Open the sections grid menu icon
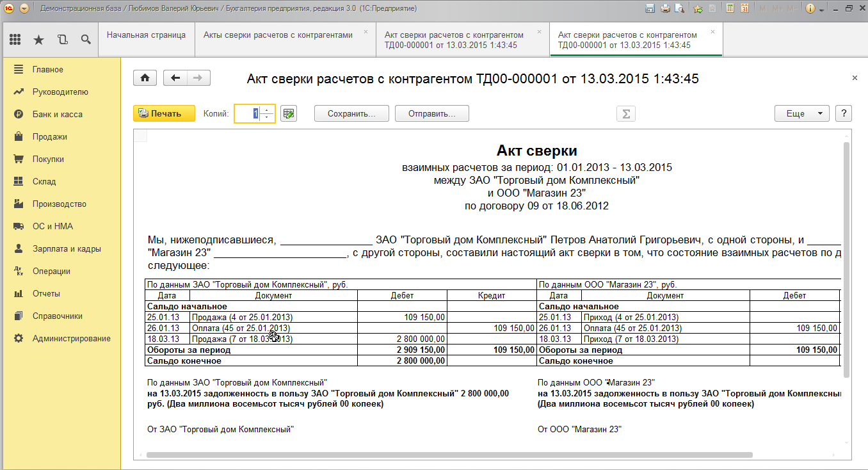The image size is (868, 470). (15, 40)
